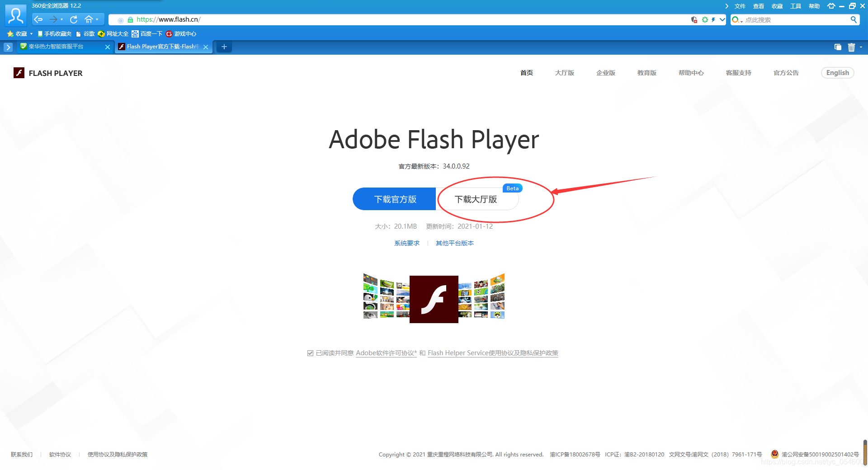Open the 文件 menu
This screenshot has height=470, width=868.
(x=740, y=6)
